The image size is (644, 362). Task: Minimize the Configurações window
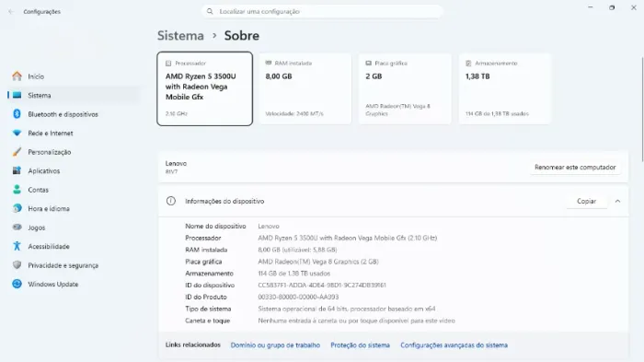591,7
